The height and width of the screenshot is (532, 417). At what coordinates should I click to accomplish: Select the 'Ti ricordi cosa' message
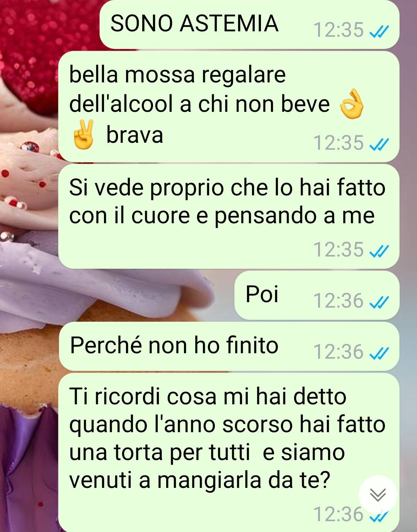[x=229, y=453]
